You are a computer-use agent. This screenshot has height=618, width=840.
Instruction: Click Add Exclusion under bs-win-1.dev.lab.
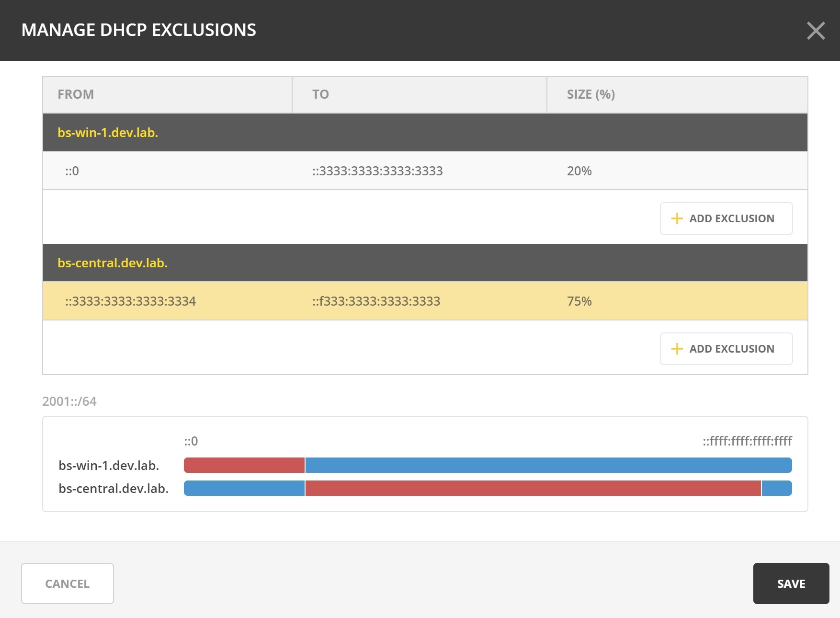tap(726, 218)
